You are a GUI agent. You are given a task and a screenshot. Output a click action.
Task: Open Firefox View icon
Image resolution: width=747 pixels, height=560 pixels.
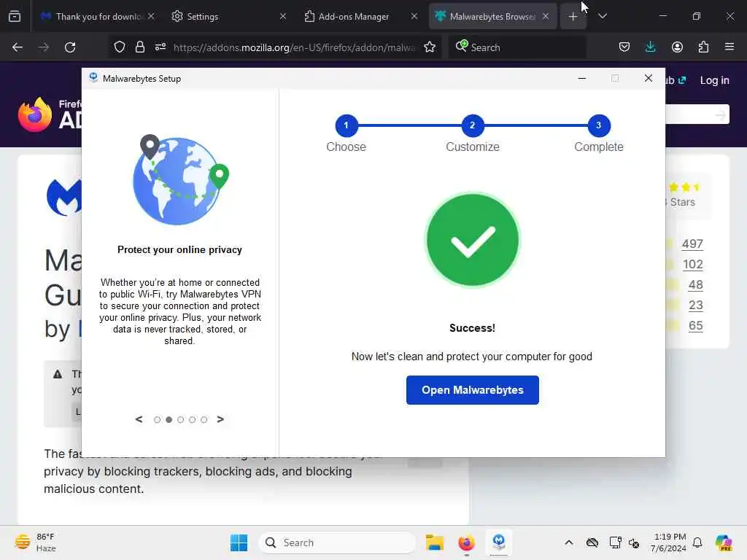click(x=15, y=16)
